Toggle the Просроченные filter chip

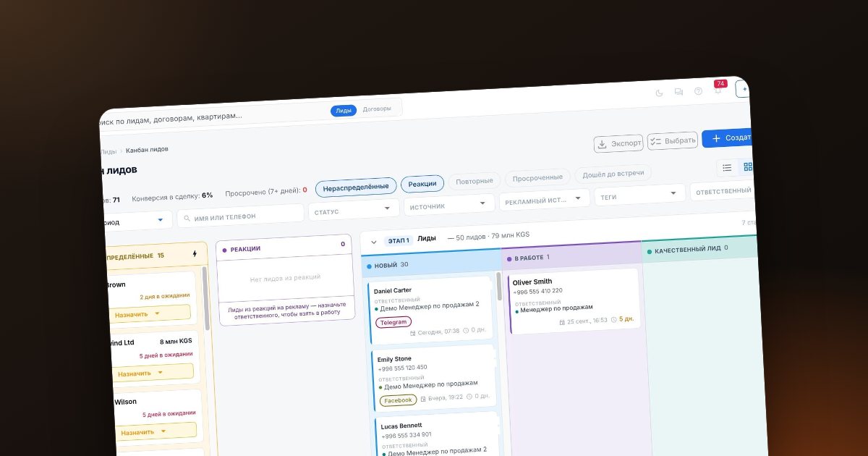pyautogui.click(x=537, y=178)
